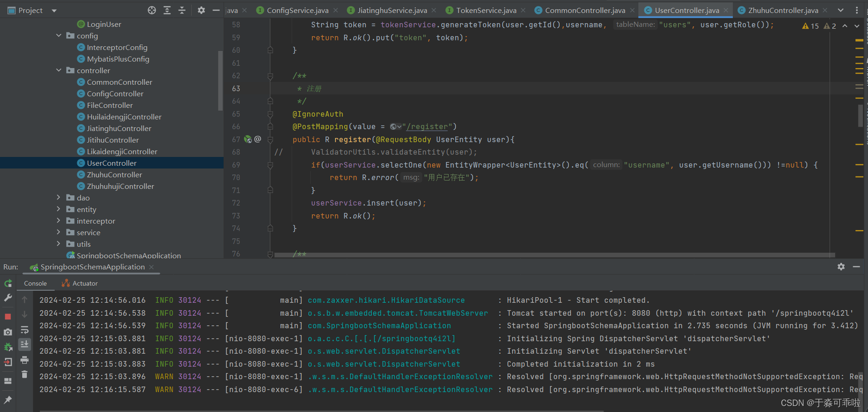Select HuilaidengjiController in project tree

click(x=124, y=117)
